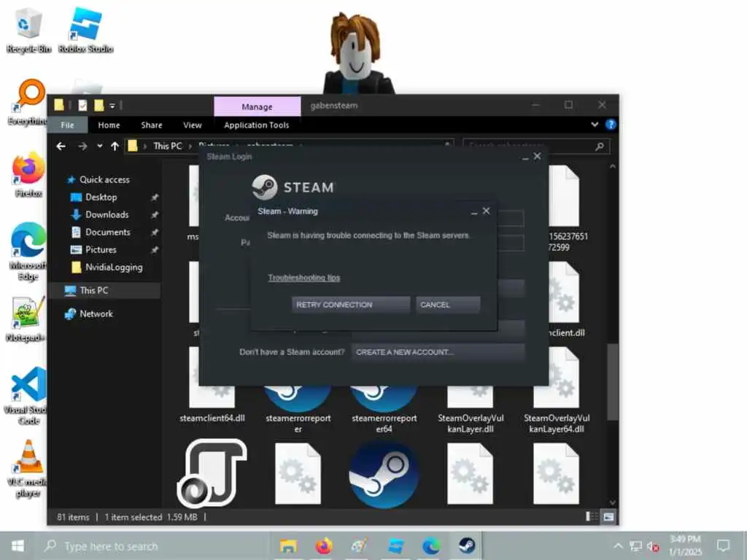Screen dimensions: 747x560
Task: Open Downloads in the navigation pane
Action: (107, 215)
